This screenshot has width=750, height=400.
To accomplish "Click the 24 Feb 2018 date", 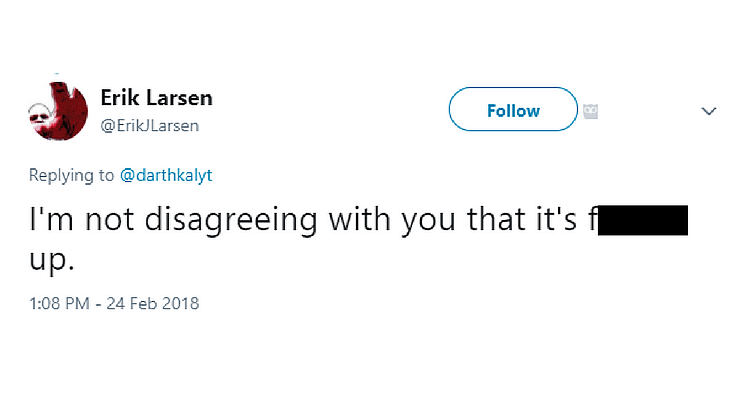I will [x=153, y=303].
